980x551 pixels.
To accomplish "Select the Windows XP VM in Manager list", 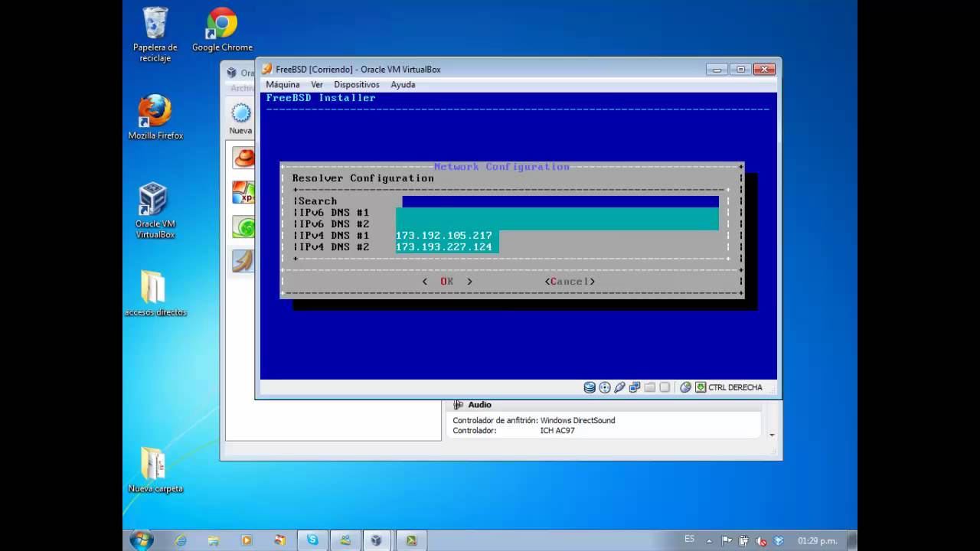I will pos(243,192).
